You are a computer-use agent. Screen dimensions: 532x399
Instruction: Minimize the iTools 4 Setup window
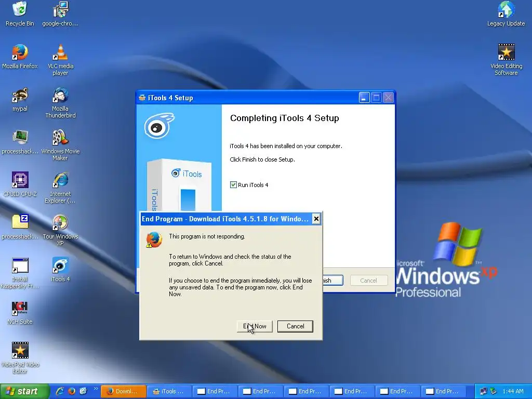click(x=364, y=98)
